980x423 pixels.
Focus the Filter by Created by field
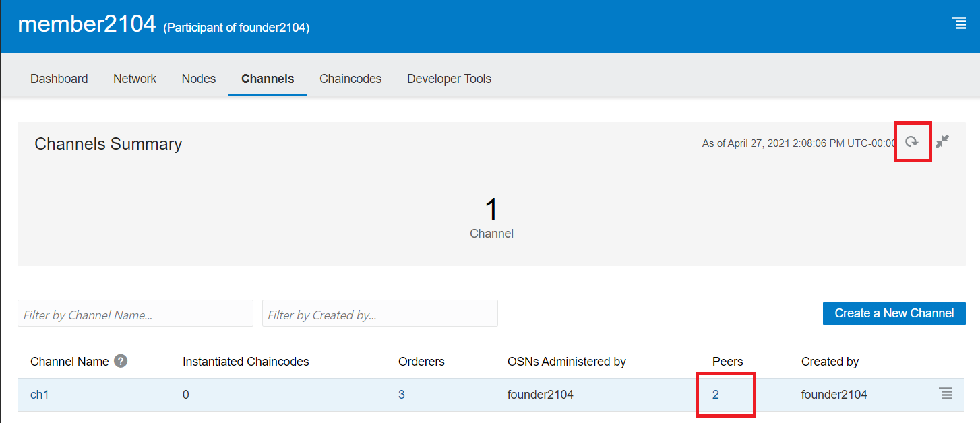coord(379,314)
